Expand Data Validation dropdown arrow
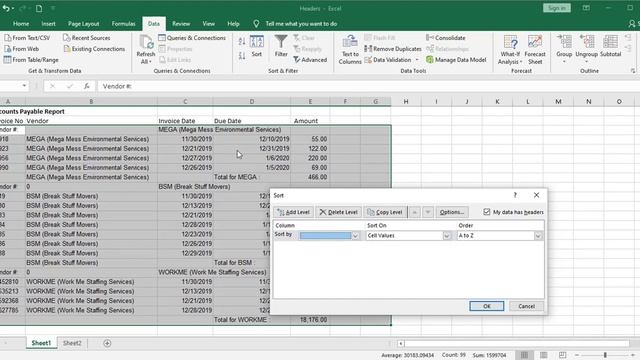 click(x=417, y=60)
